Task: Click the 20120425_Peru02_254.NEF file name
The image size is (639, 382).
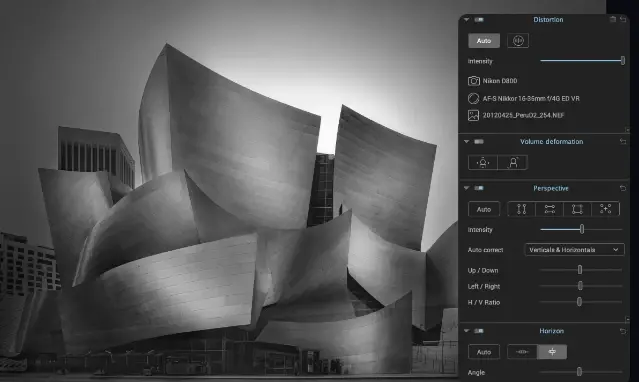Action: (524, 115)
